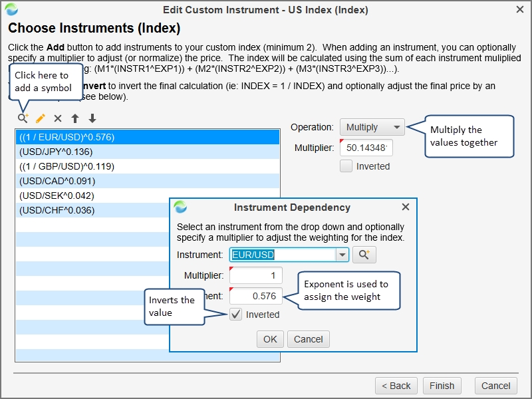532x399 pixels.
Task: Close the Instrument Dependency dialog
Action: pyautogui.click(x=406, y=207)
